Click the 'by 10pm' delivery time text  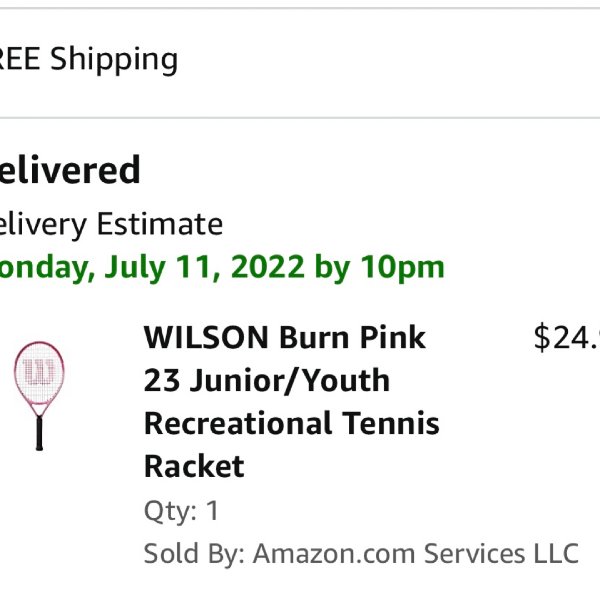pyautogui.click(x=379, y=267)
